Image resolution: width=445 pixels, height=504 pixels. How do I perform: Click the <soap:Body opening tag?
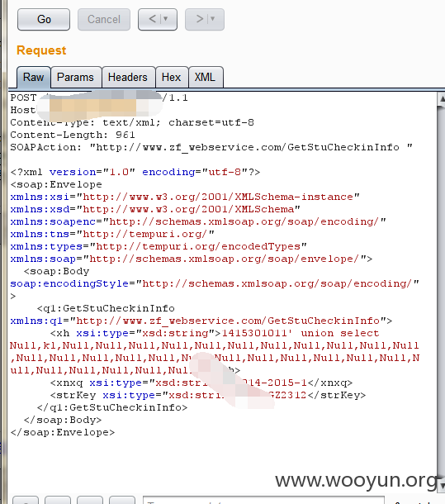click(x=56, y=271)
